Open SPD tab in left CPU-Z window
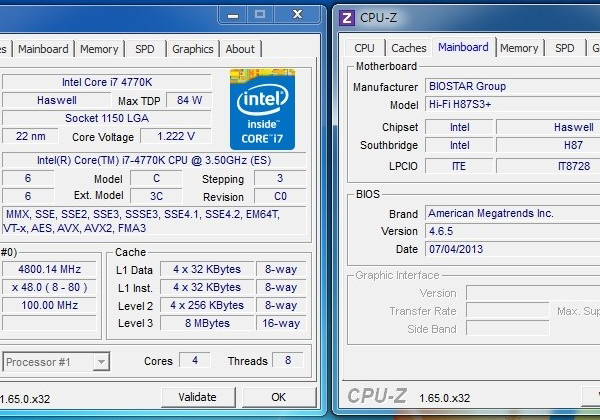Image resolution: width=600 pixels, height=420 pixels. pos(145,49)
